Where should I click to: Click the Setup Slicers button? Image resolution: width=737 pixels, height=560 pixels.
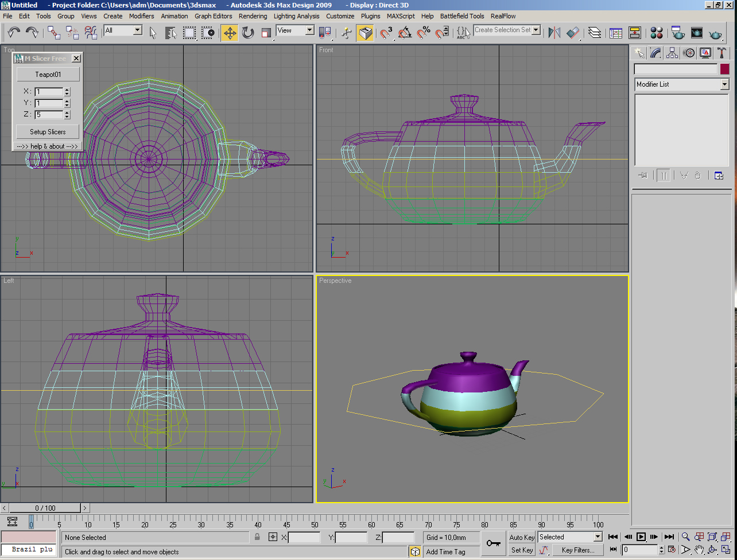click(x=48, y=132)
